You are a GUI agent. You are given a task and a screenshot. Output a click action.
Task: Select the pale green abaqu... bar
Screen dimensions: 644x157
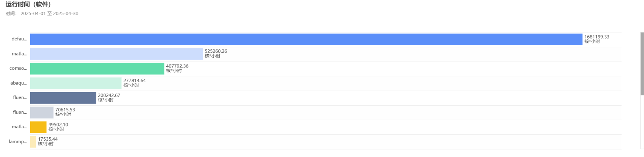(x=76, y=83)
